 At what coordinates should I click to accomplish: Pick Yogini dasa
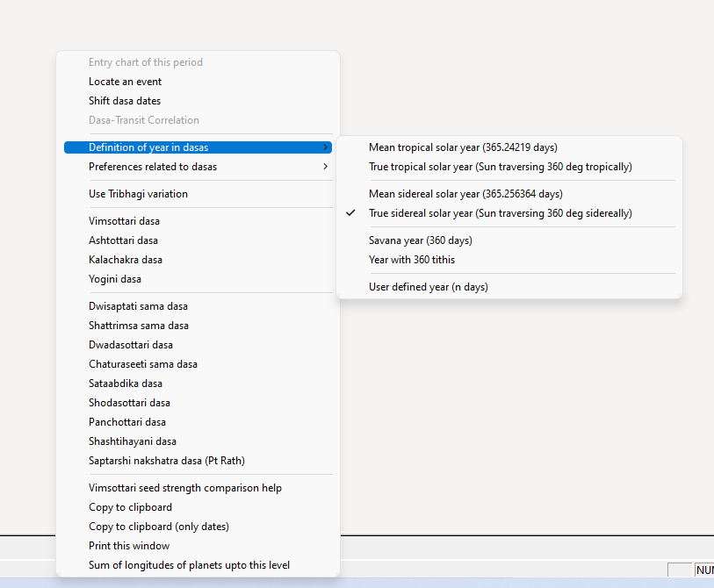click(x=198, y=279)
